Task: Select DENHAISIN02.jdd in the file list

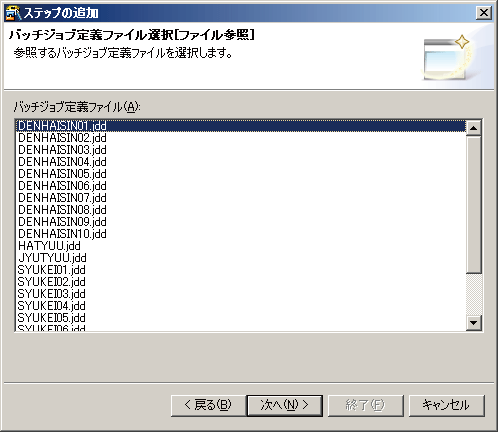Action: coord(241,138)
